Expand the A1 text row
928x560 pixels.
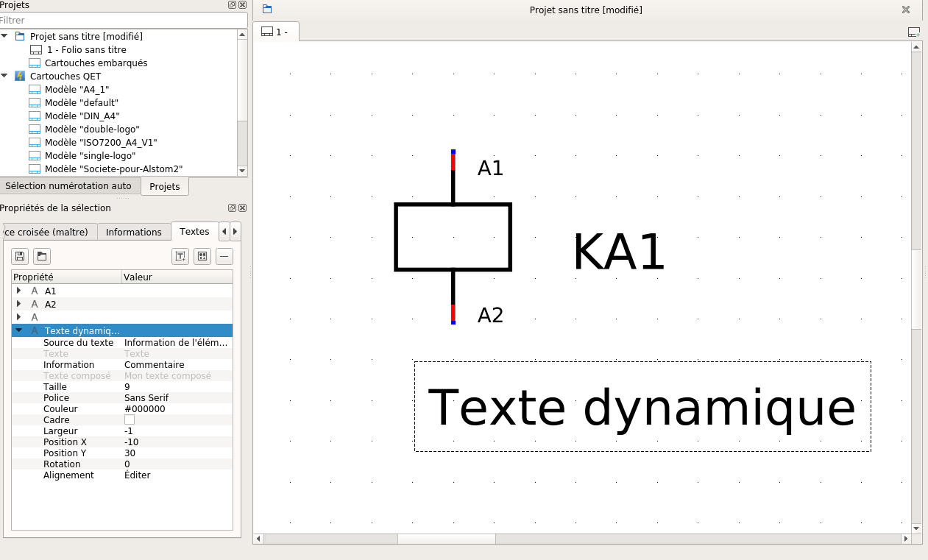[x=19, y=291]
